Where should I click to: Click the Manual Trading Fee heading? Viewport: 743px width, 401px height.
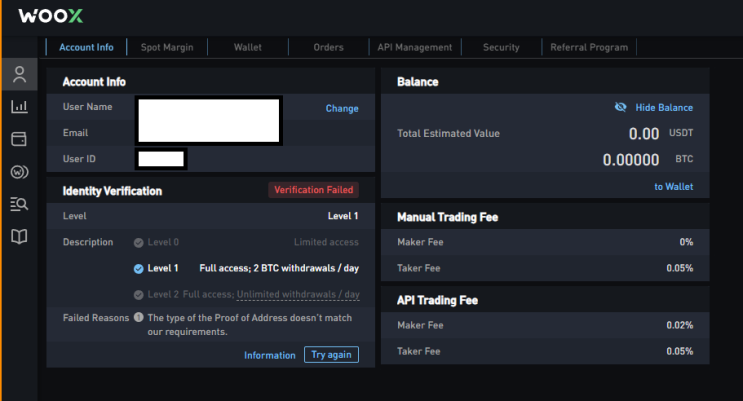pos(447,217)
